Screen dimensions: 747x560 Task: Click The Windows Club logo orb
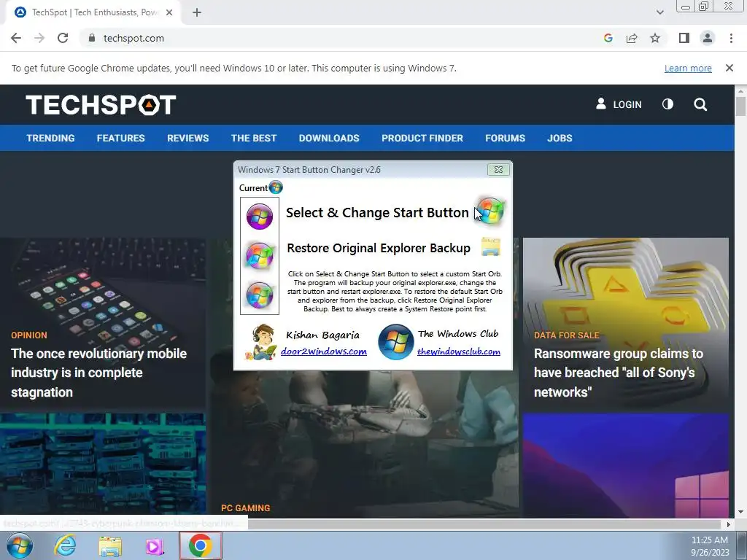tap(395, 342)
